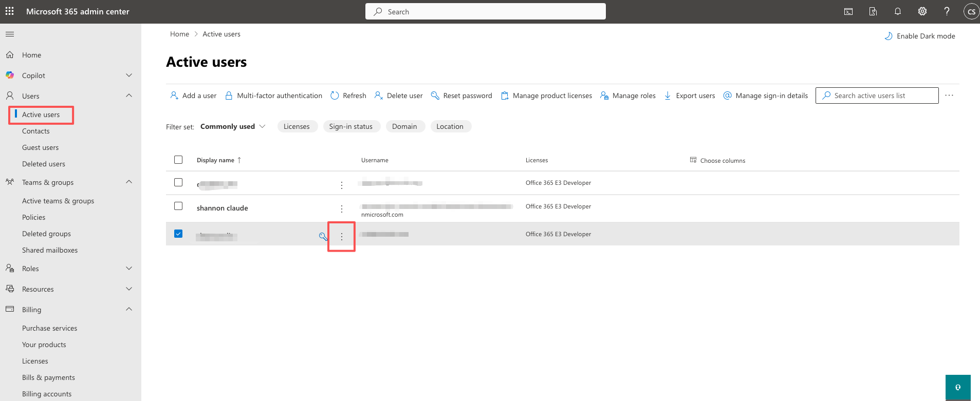Screen dimensions: 980x401
Task: Go to Shared mailboxes page
Action: [50, 250]
